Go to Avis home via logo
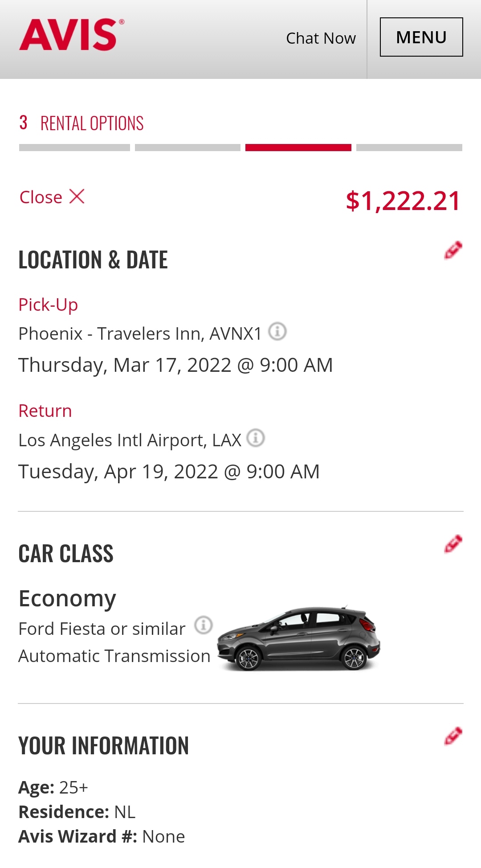The image size is (481, 868). pyautogui.click(x=71, y=35)
